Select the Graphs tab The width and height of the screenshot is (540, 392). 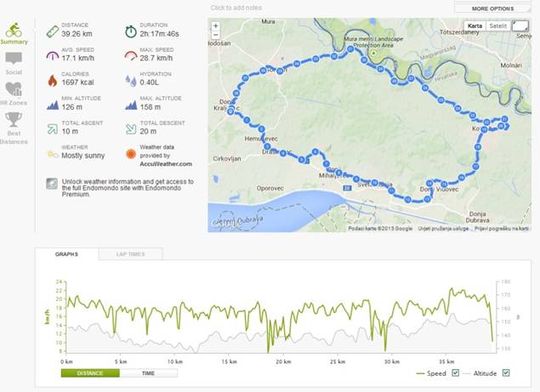click(x=66, y=254)
